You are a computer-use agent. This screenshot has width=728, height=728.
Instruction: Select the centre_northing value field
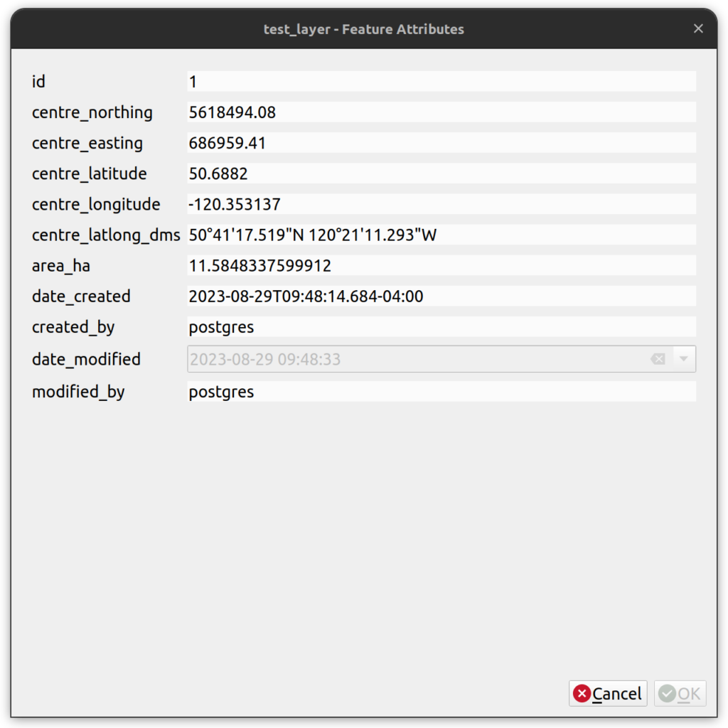coord(441,112)
